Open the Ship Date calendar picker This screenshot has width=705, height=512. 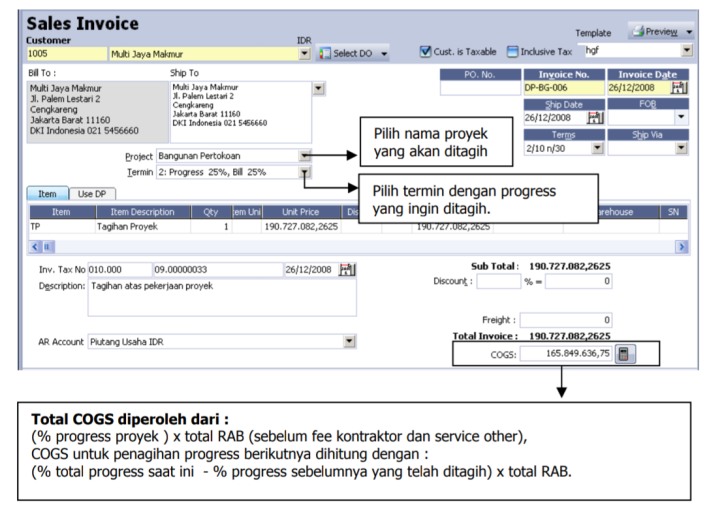595,118
